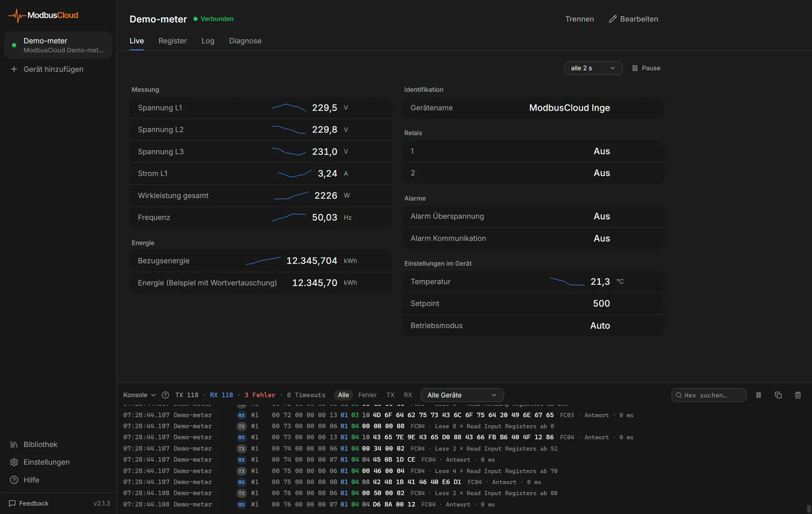Filter console to Fehler entries only
This screenshot has height=514, width=812.
(x=367, y=395)
